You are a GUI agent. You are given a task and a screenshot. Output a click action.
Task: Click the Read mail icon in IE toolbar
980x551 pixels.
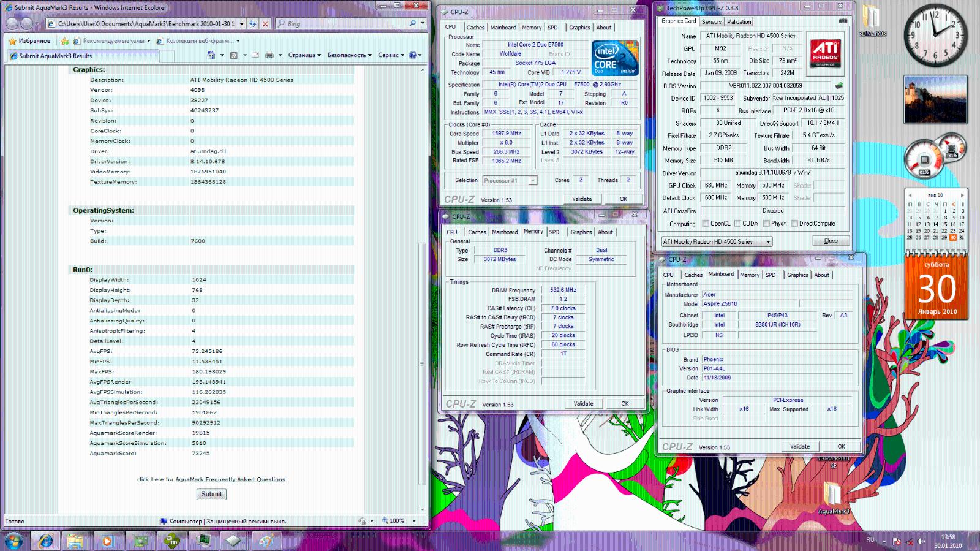coord(255,55)
